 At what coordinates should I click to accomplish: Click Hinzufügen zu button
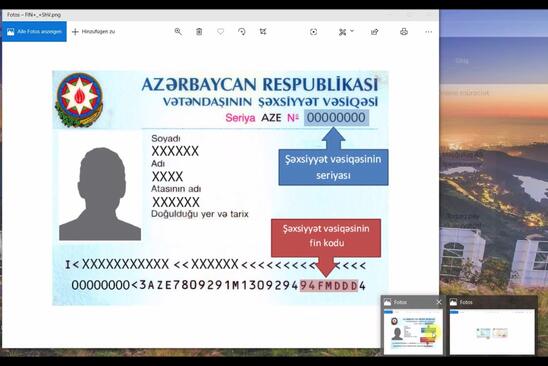[93, 31]
